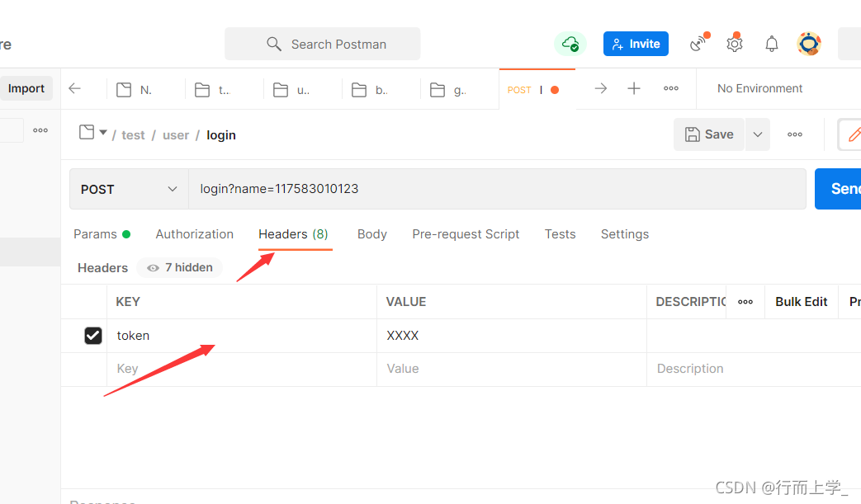
Task: Open the sidebar three-dot options
Action: pos(40,130)
